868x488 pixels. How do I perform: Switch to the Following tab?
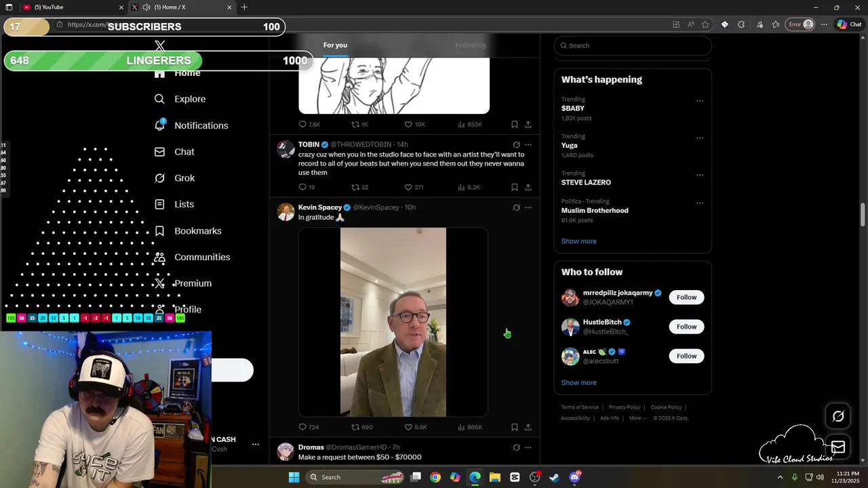coord(470,45)
